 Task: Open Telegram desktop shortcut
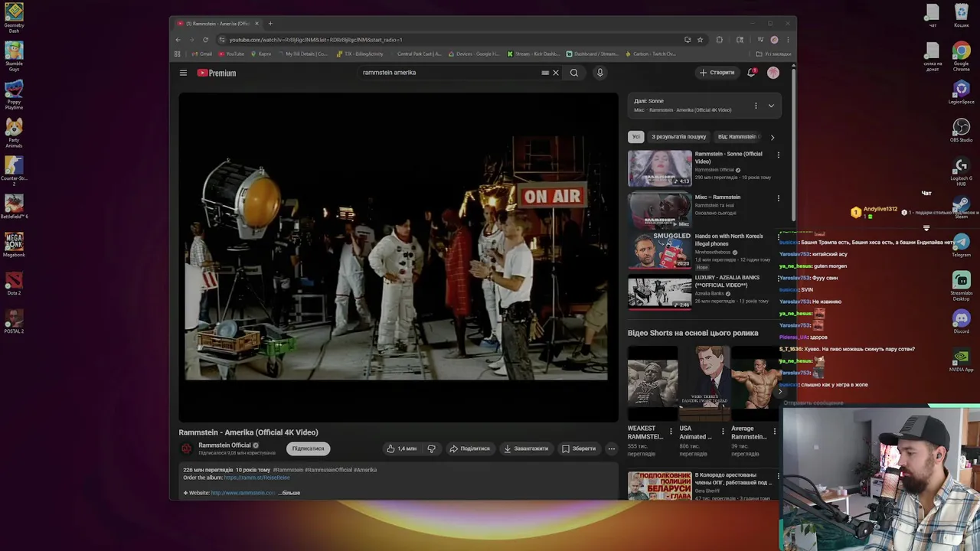pos(961,245)
